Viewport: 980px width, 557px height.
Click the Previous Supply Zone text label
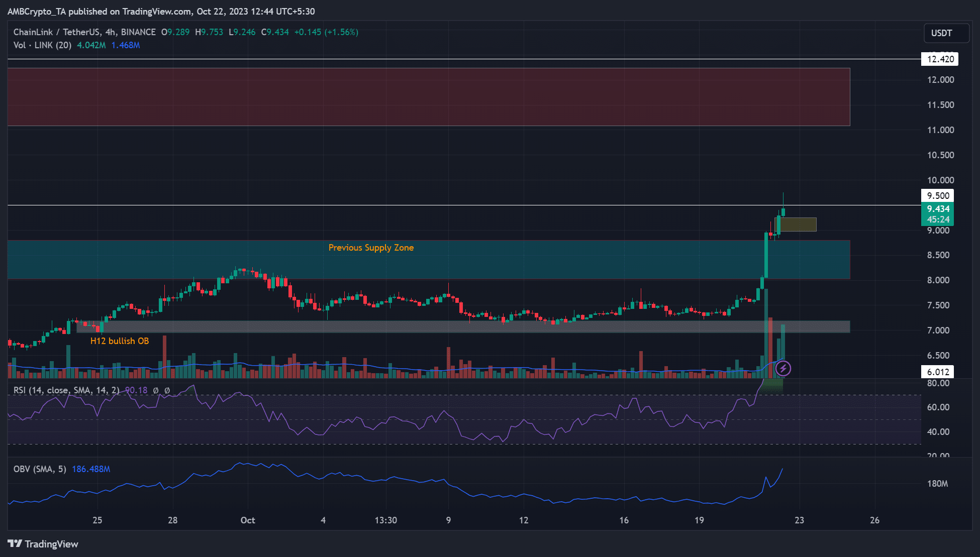coord(371,248)
